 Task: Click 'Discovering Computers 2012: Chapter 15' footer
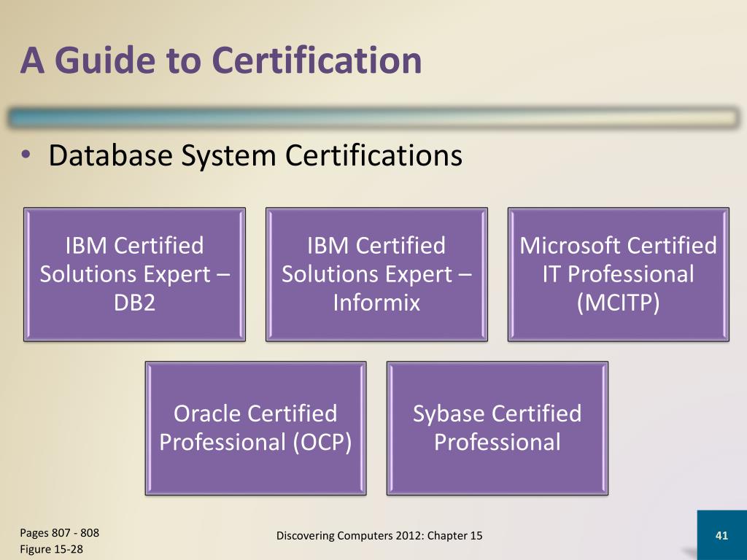pos(379,536)
